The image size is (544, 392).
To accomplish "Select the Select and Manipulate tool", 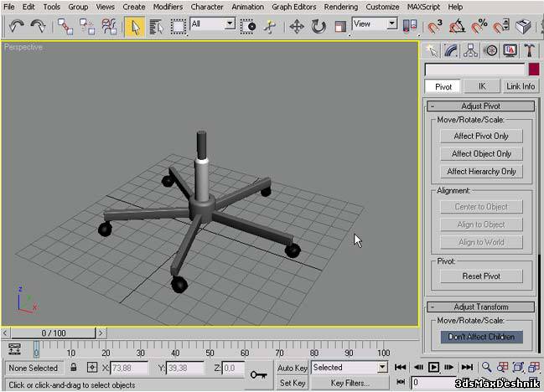I will pos(269,27).
